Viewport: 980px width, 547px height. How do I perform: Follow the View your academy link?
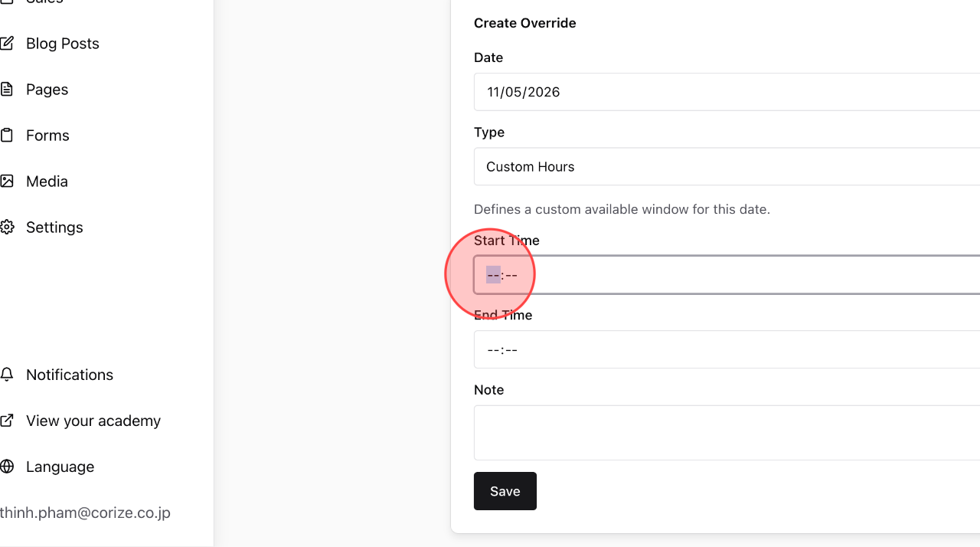click(x=93, y=421)
